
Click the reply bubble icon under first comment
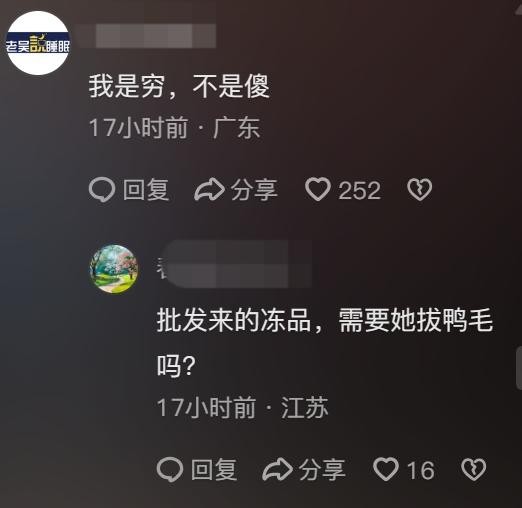pos(102,189)
